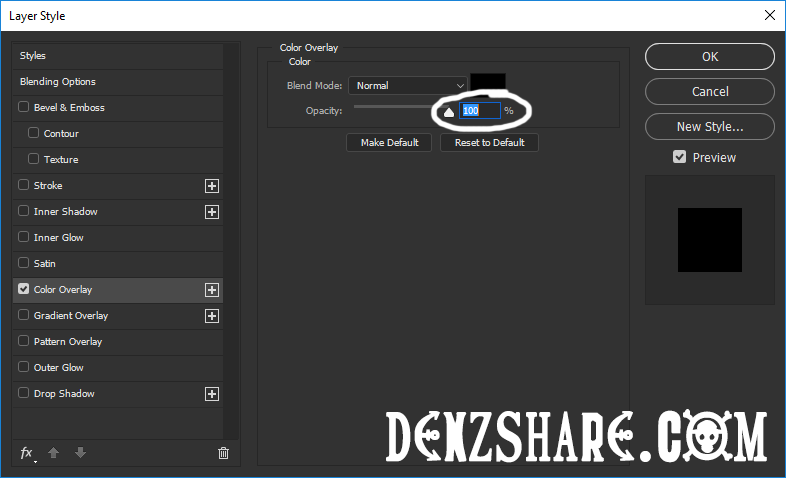Enable the Satin checkbox

point(24,263)
